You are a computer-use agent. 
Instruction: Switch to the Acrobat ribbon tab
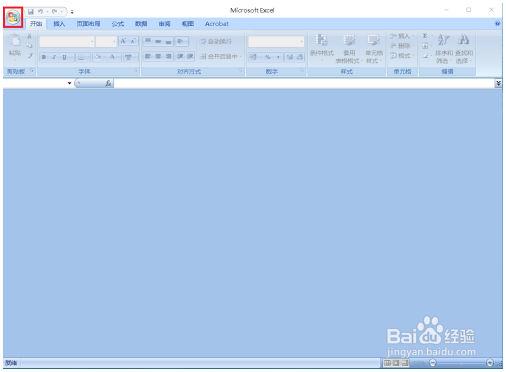[217, 24]
